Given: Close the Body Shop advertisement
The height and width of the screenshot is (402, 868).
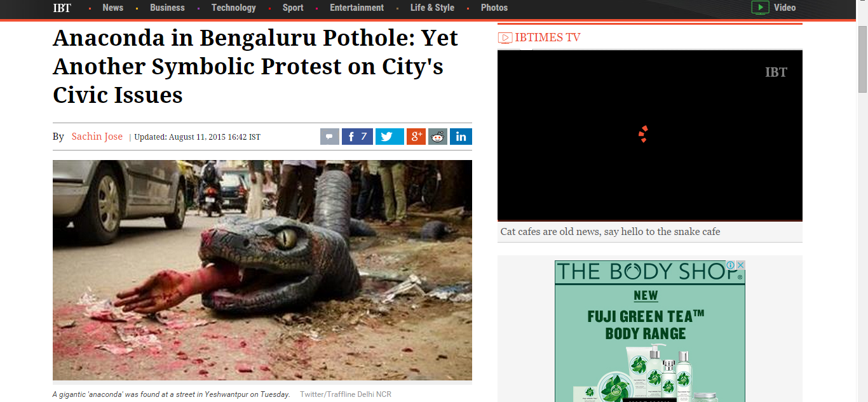Looking at the screenshot, I should [740, 265].
